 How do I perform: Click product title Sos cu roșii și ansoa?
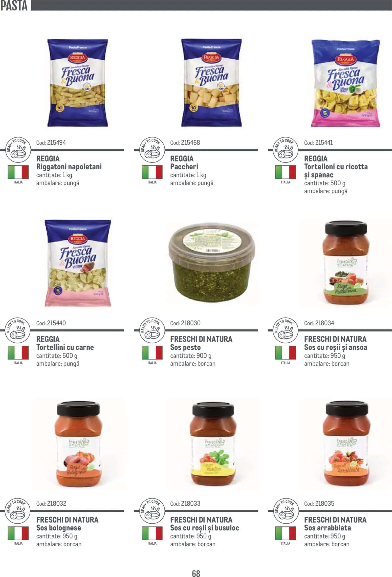(336, 347)
